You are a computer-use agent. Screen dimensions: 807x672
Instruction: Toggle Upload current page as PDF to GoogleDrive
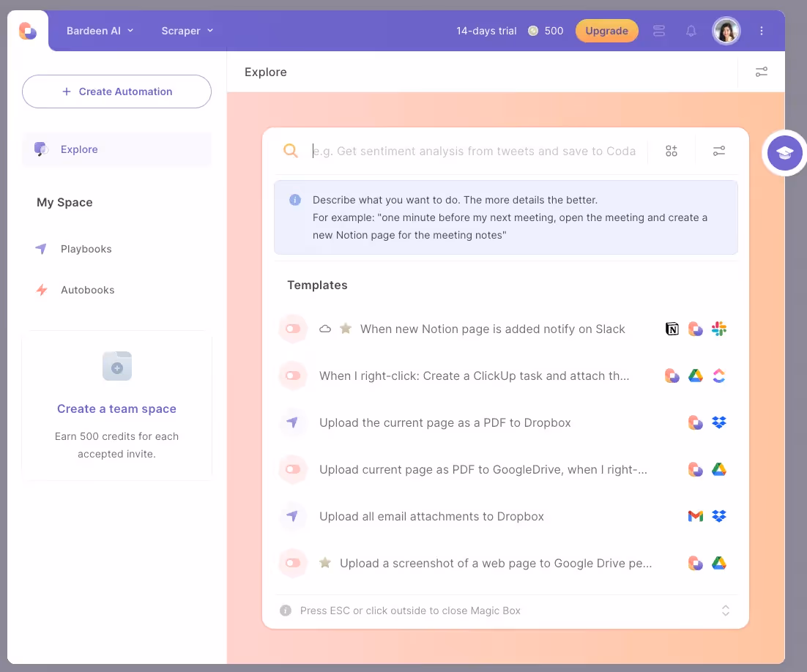tap(293, 469)
